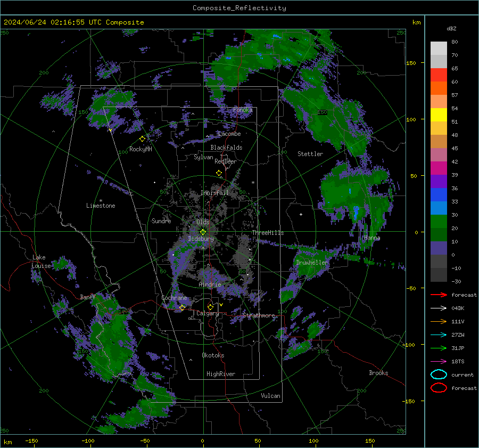The width and height of the screenshot is (479, 448).
Task: Click the Sundre town label
Action: [x=161, y=221]
